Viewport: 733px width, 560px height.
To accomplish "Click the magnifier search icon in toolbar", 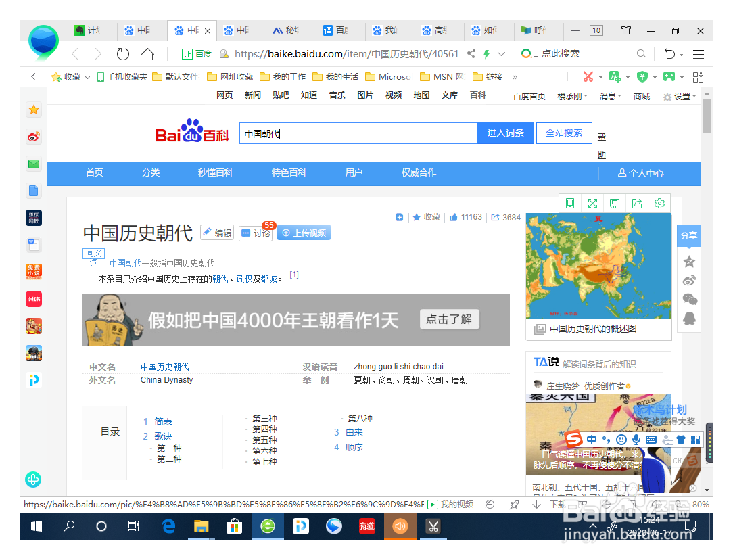I will pos(641,53).
